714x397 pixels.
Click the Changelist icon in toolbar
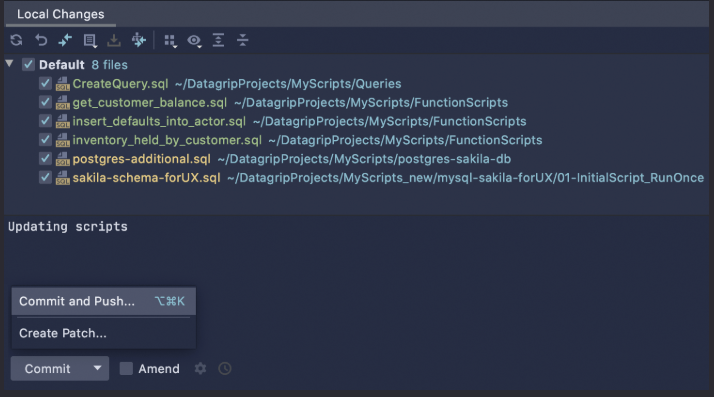(90, 41)
